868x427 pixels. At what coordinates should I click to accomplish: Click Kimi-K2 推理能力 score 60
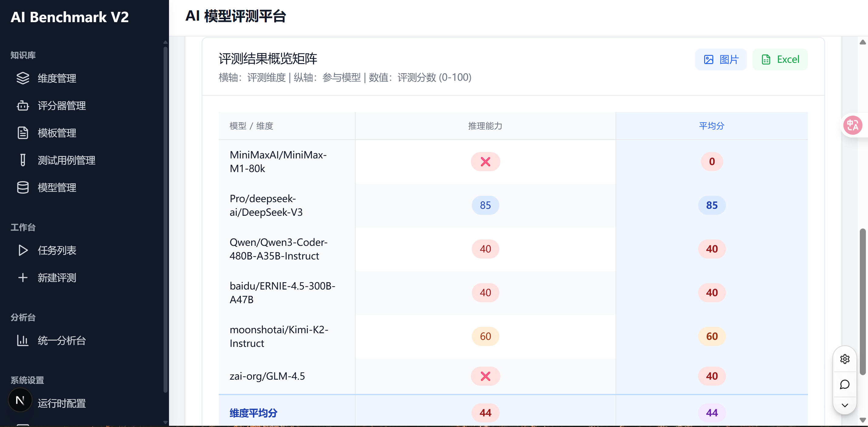click(x=485, y=336)
